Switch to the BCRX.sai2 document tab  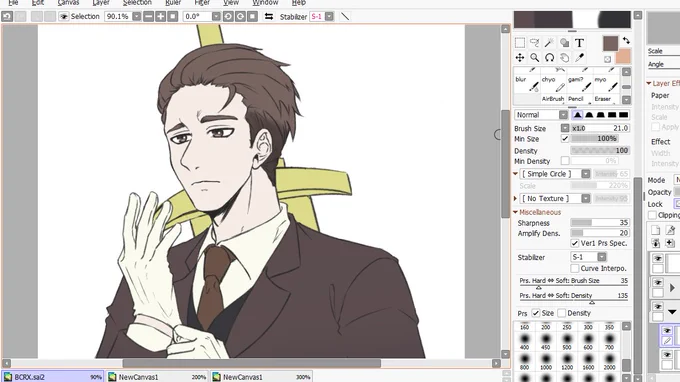[53, 377]
